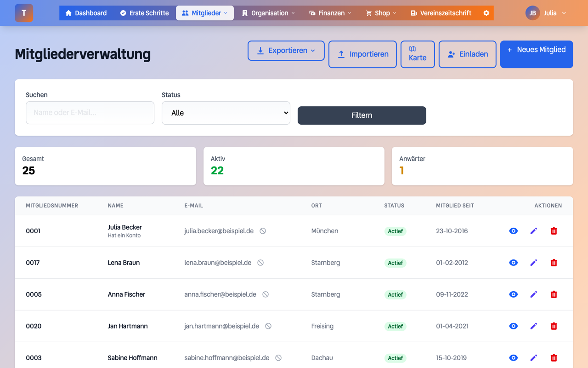Click Ort column header
Viewport: 588px width, 368px height.
coord(317,206)
